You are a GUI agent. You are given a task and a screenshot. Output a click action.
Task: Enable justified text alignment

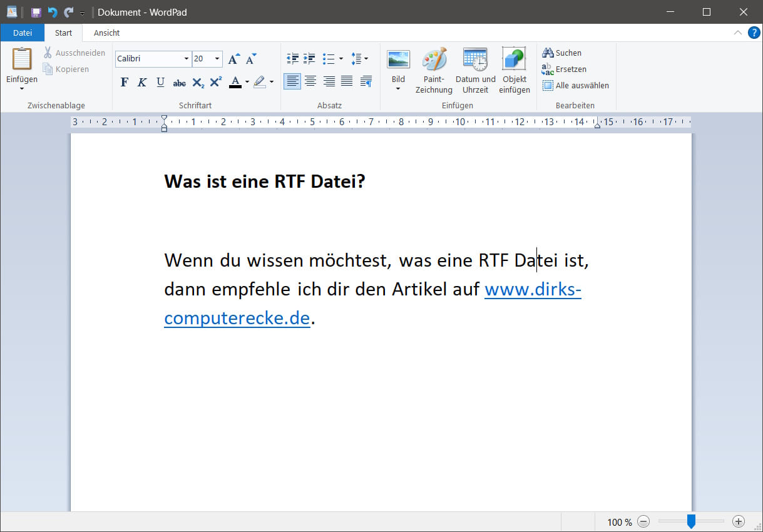click(347, 81)
